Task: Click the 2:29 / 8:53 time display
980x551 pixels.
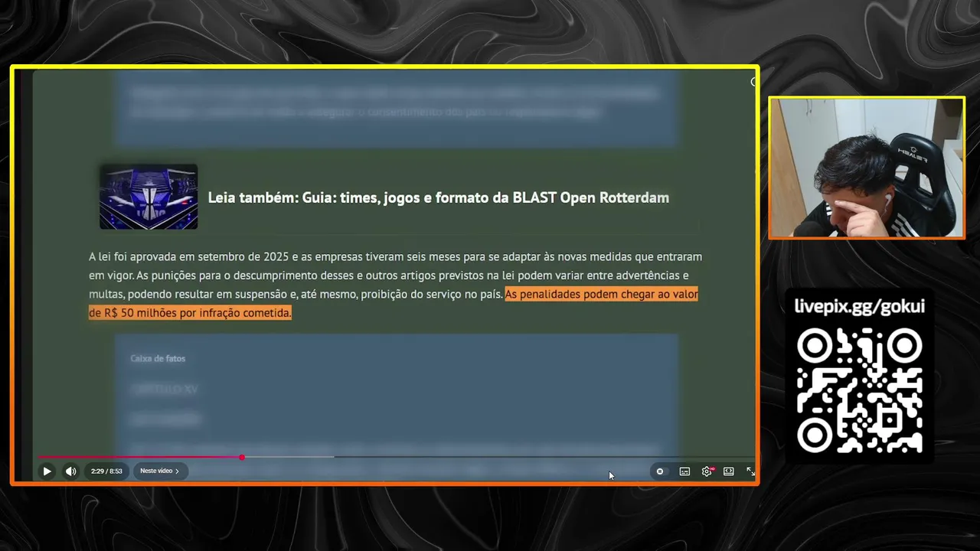Action: point(106,471)
